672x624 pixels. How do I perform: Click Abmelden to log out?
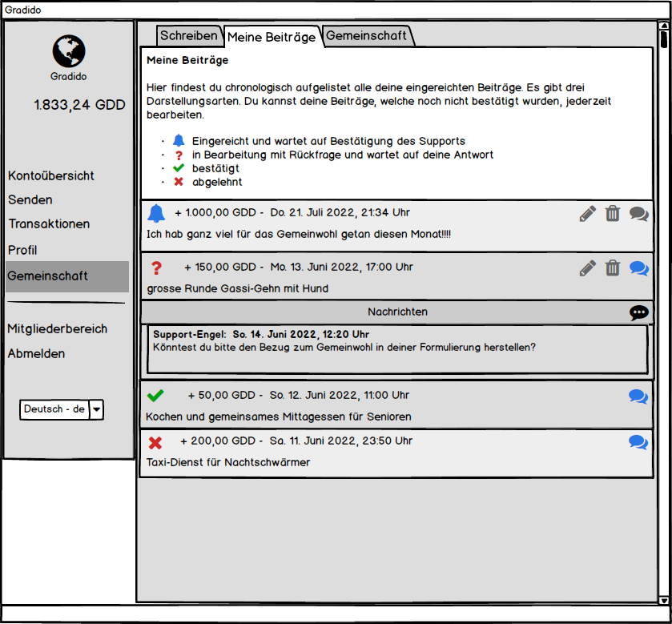(x=36, y=353)
